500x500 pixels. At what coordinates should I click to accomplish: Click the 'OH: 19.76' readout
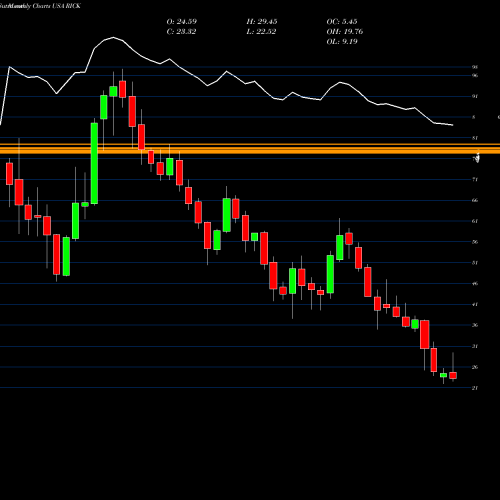click(345, 32)
